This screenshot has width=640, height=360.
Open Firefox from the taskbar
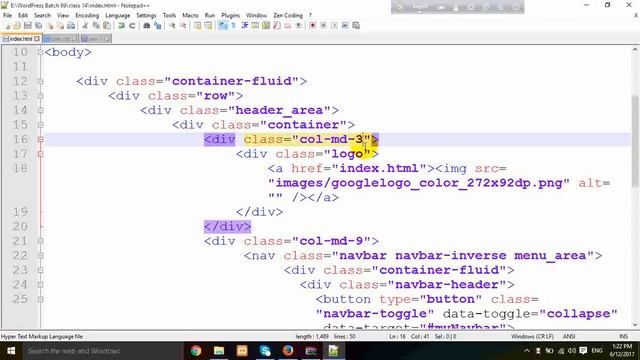[x=288, y=351]
